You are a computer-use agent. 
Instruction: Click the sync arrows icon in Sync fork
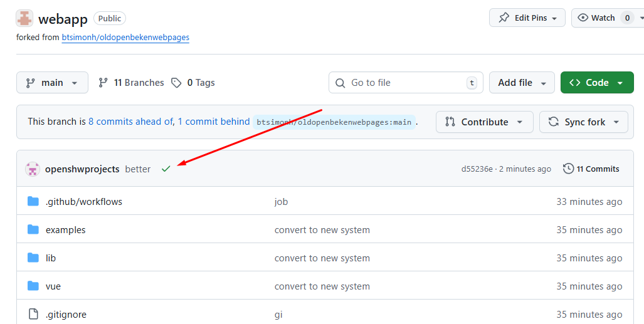(554, 122)
